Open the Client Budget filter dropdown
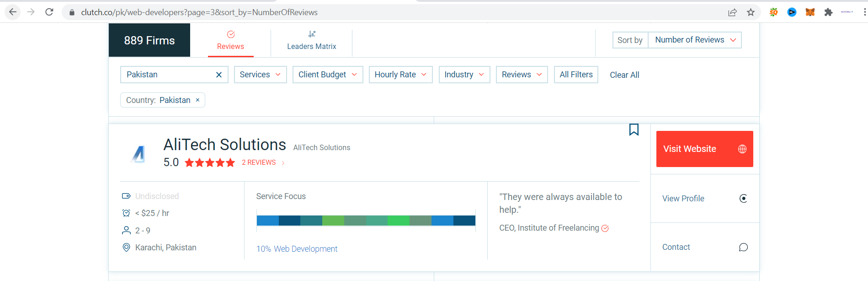The height and width of the screenshot is (281, 868). point(328,75)
